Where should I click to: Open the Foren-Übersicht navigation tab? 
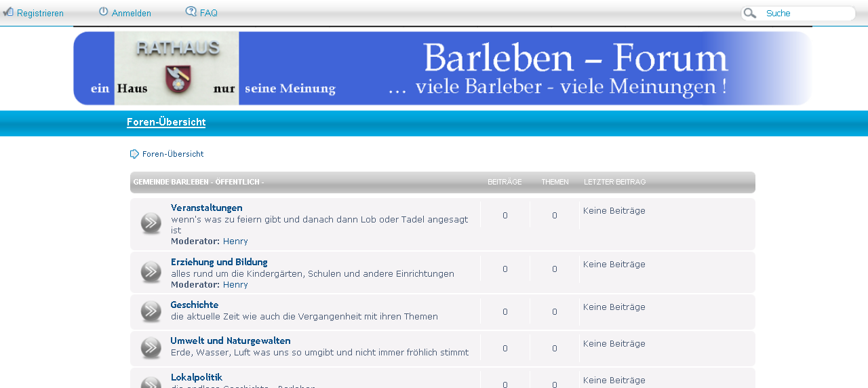[x=166, y=122]
